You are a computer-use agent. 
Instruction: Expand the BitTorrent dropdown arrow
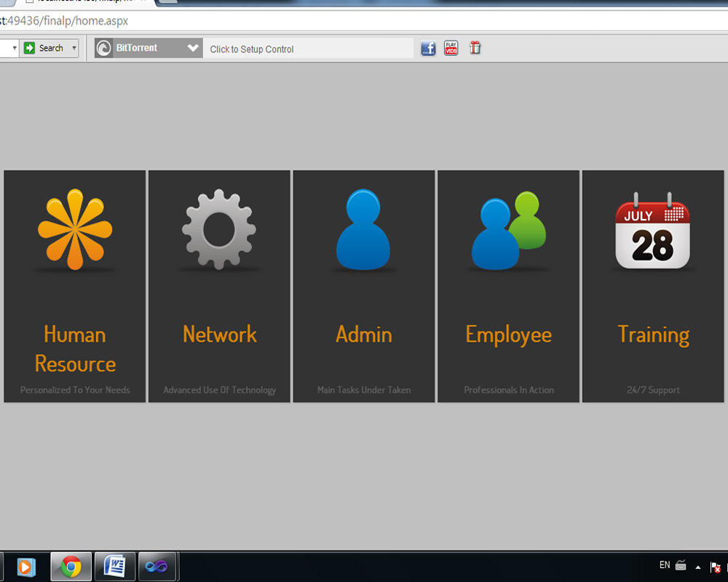pyautogui.click(x=193, y=49)
